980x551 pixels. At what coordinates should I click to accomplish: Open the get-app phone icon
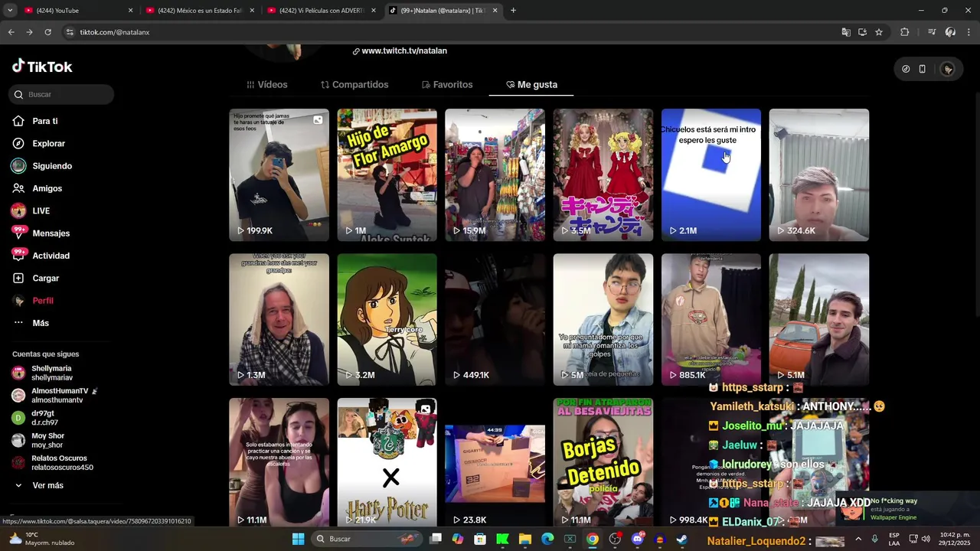click(922, 69)
